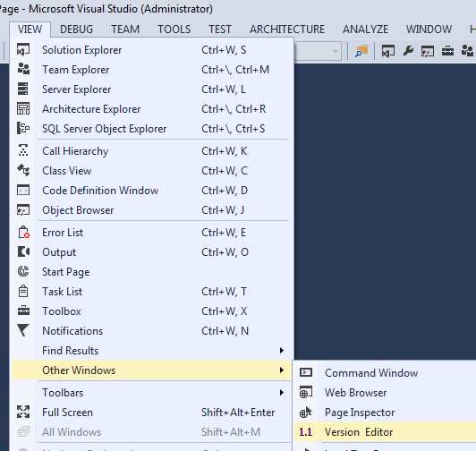Select Object Browser menu entry

(x=152, y=210)
